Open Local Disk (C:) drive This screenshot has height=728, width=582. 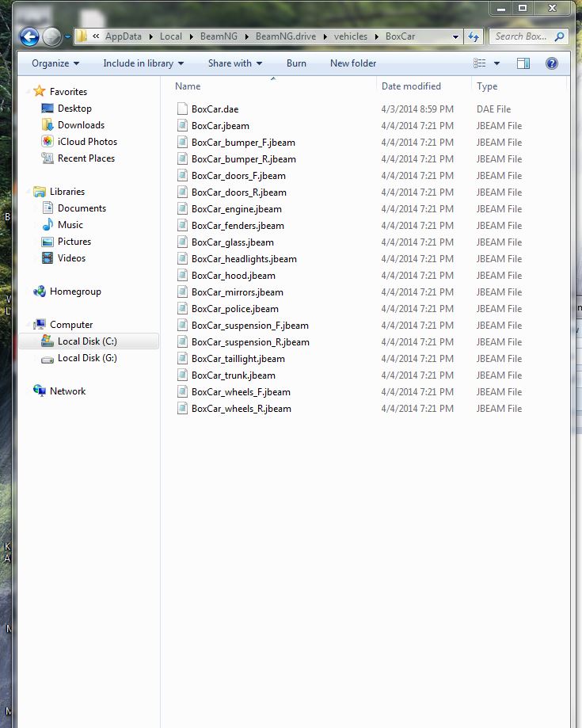(x=87, y=341)
